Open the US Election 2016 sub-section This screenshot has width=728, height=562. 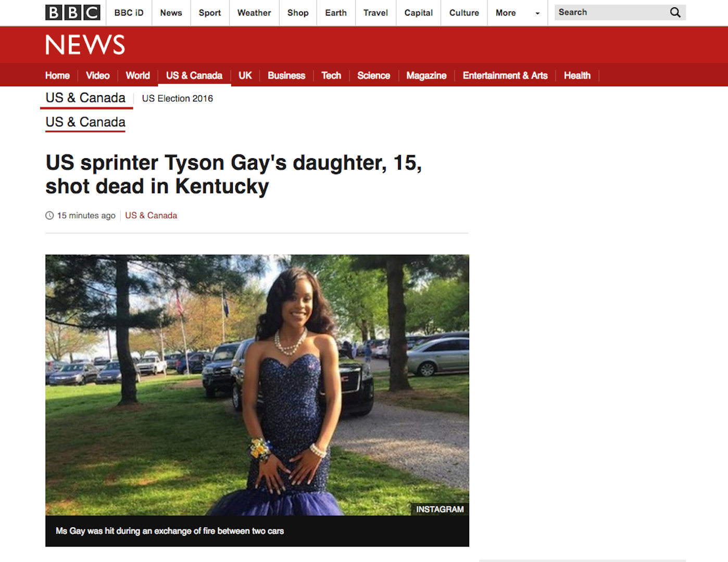pos(177,98)
